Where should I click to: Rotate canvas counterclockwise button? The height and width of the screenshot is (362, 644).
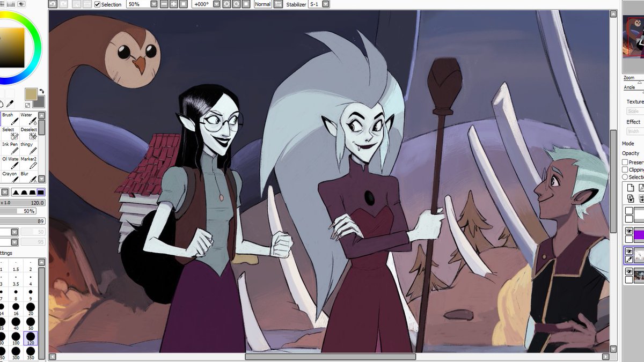coord(226,4)
